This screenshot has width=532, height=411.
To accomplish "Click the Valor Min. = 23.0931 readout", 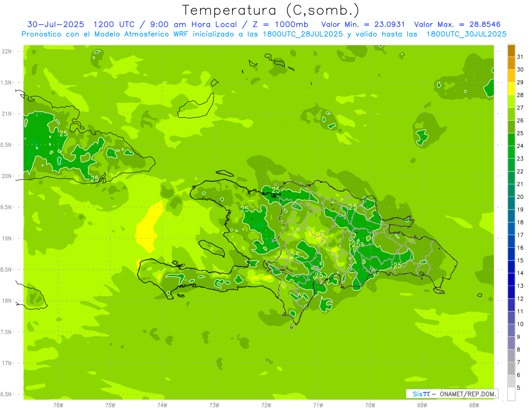I will (363, 24).
